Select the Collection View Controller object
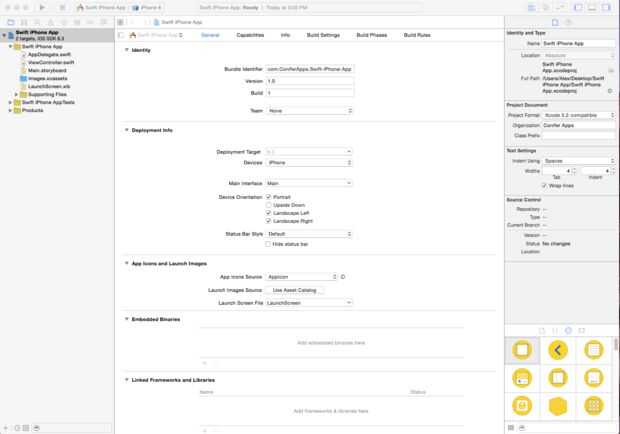 [x=594, y=406]
